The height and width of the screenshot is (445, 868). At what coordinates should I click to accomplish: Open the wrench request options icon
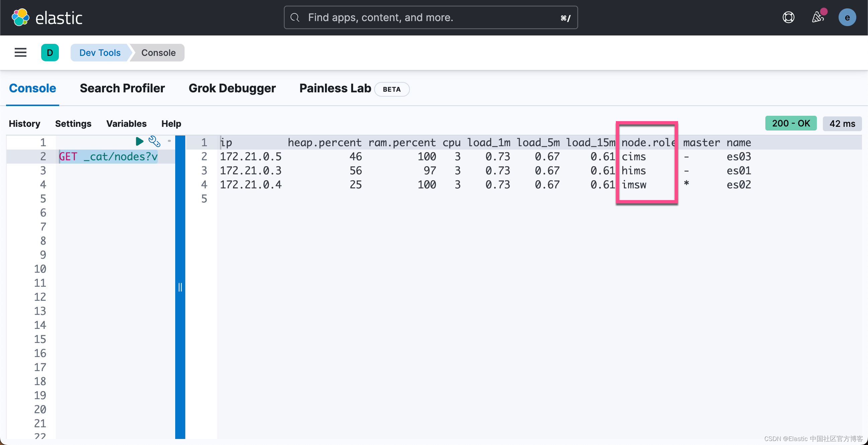click(154, 141)
